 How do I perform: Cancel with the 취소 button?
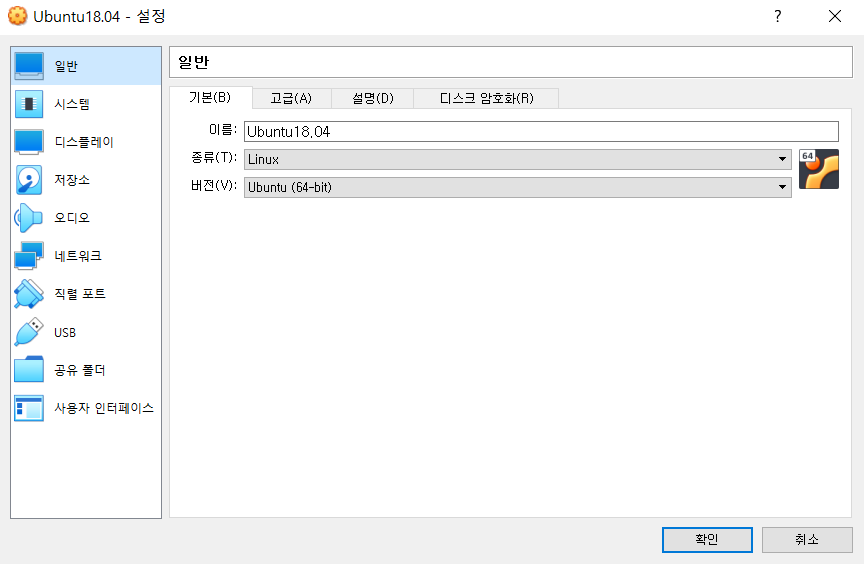pyautogui.click(x=807, y=539)
